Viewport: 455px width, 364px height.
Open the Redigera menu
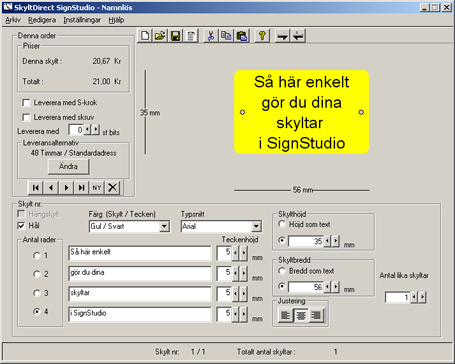tap(42, 20)
